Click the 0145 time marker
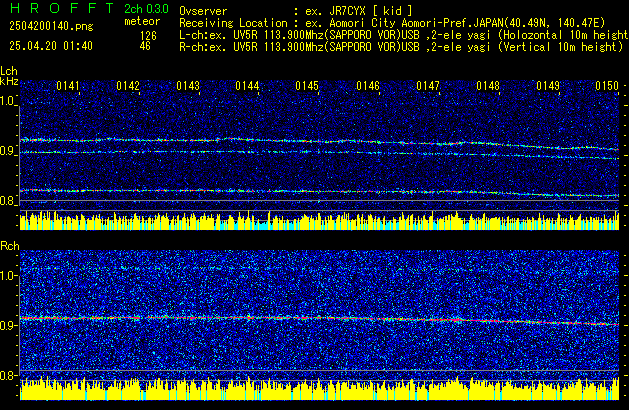 click(x=307, y=86)
